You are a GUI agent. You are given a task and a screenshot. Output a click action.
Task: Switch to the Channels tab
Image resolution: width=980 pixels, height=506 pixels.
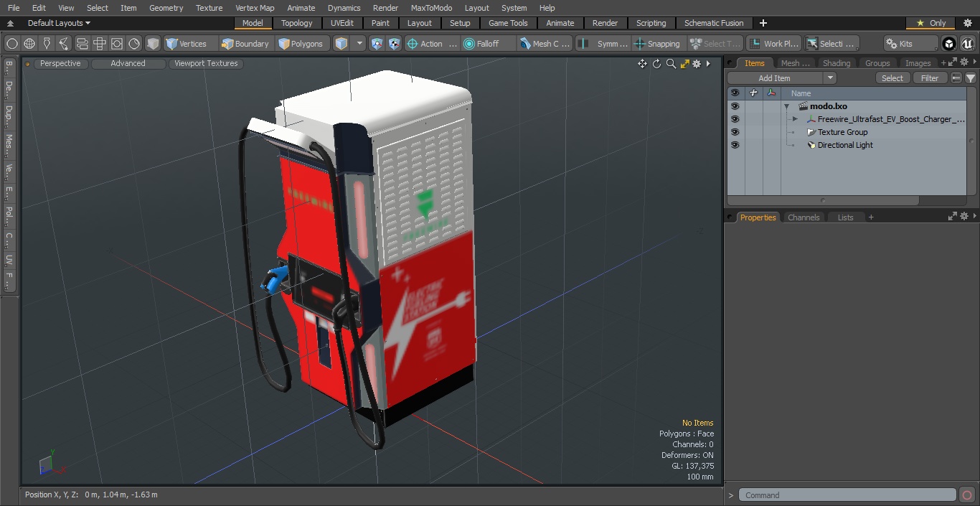point(804,217)
